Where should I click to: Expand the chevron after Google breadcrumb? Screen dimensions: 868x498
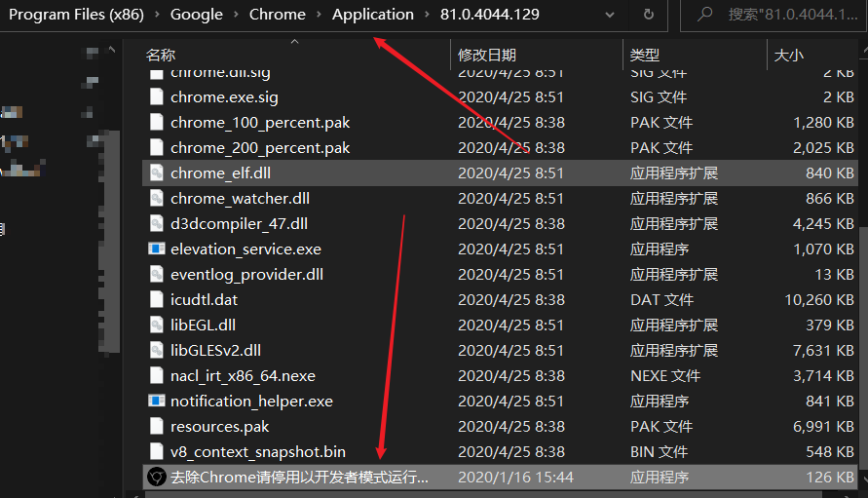235,16
